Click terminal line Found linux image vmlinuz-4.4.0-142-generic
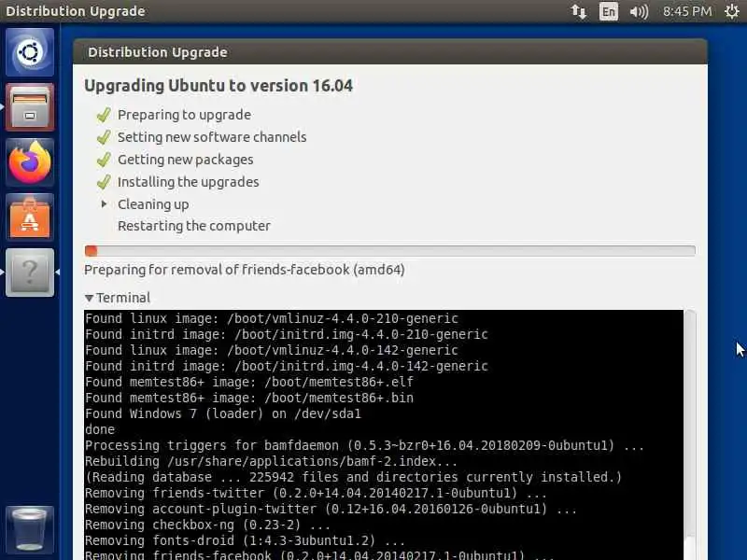747x560 pixels. [272, 350]
